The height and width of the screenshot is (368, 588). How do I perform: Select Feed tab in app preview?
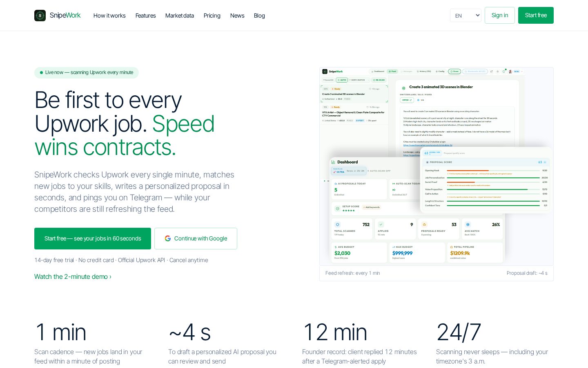[x=392, y=72]
